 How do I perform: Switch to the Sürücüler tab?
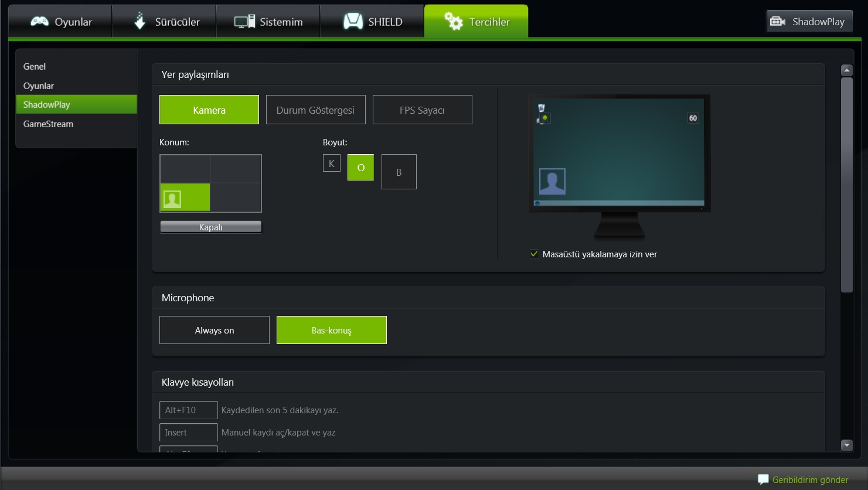coord(164,22)
